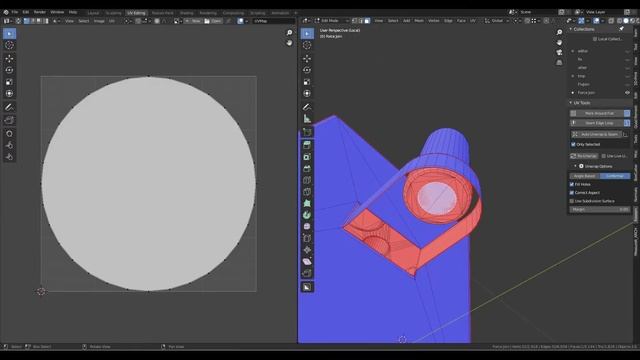640x360 pixels.
Task: Open the Render menu
Action: [x=40, y=12]
